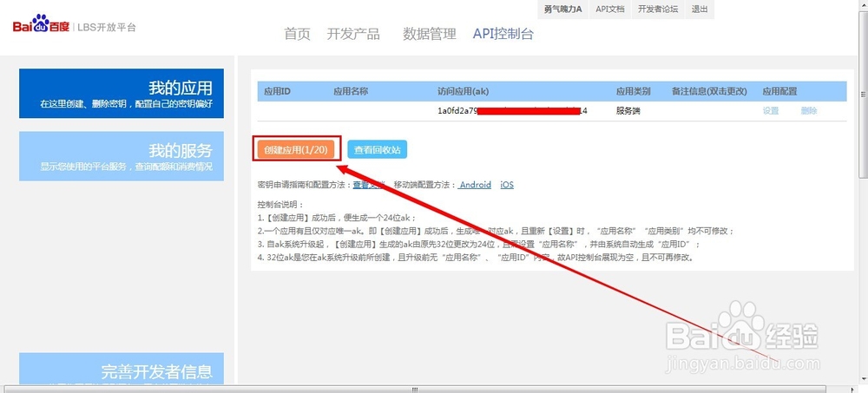Click the vertical scrollbar up arrow
Screen dimensions: 868x393
(x=863, y=4)
